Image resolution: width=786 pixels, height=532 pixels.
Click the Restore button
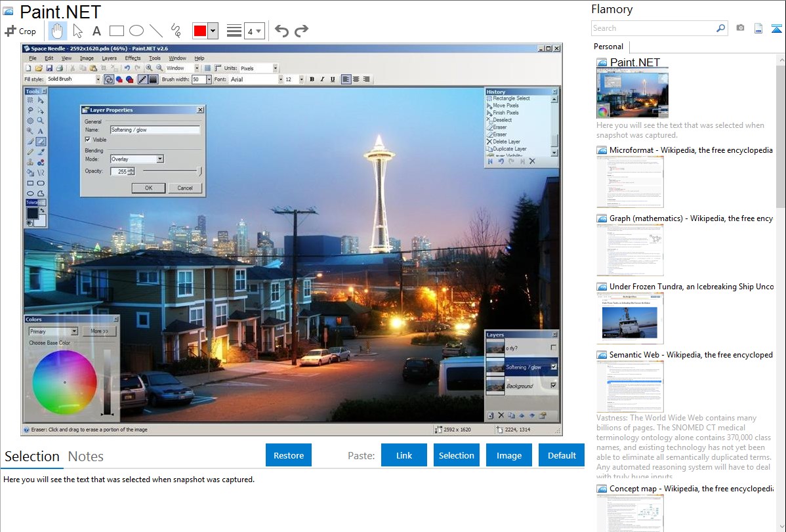289,455
